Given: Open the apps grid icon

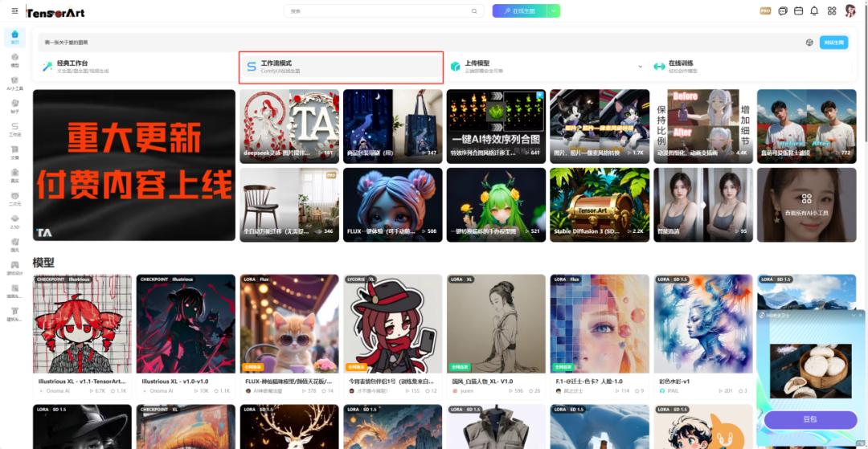Looking at the screenshot, I should coord(832,11).
